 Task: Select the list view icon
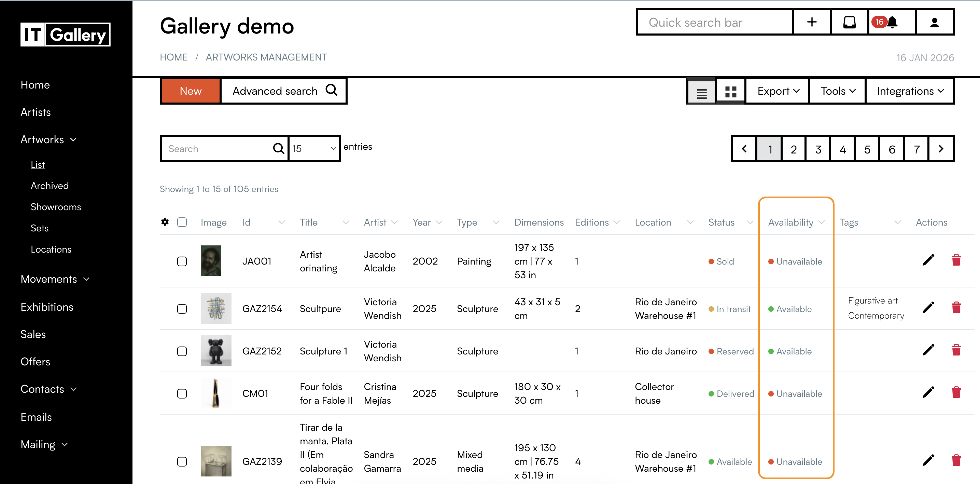click(x=701, y=93)
